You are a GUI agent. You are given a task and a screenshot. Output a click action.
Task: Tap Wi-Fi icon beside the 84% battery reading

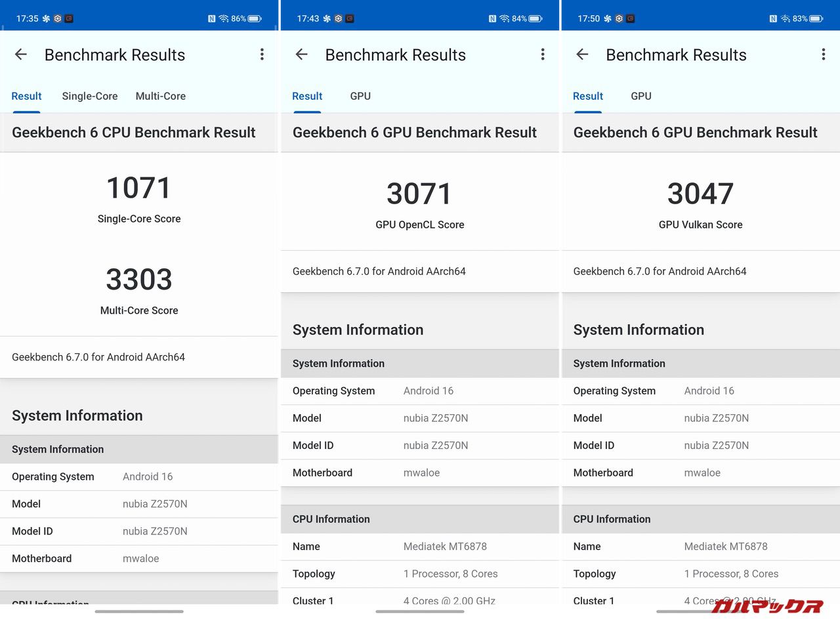coord(504,19)
